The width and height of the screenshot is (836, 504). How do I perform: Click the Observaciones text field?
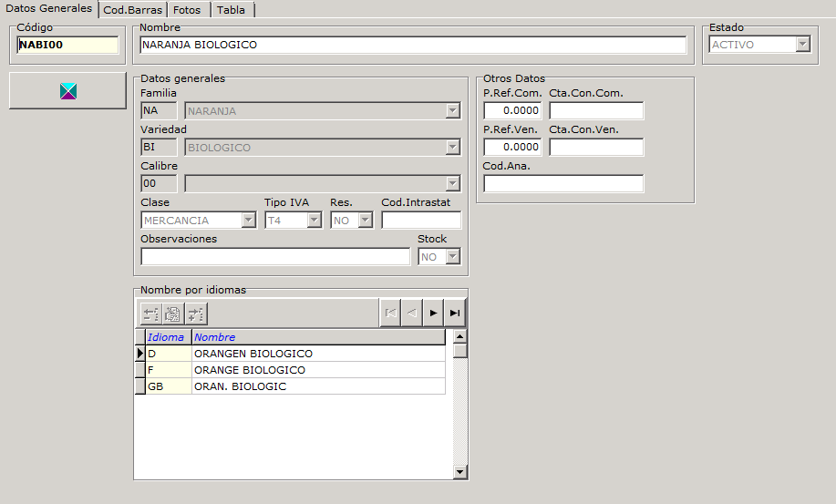pyautogui.click(x=275, y=257)
